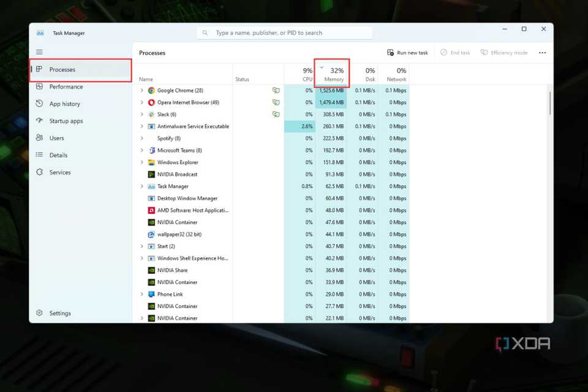Open the Performance tab in sidebar
Viewport: 588px width, 392px height.
(66, 87)
